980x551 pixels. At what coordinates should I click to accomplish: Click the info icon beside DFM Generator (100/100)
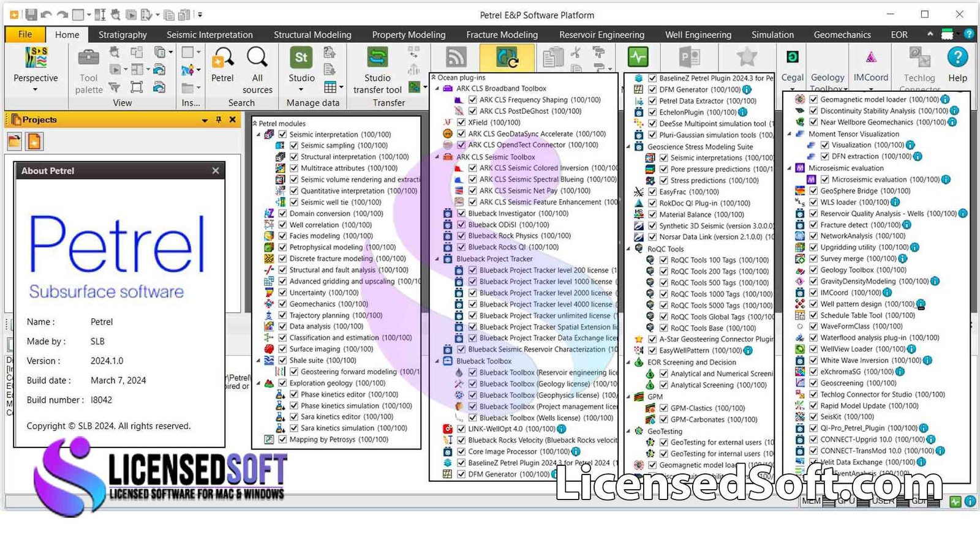[x=747, y=89]
